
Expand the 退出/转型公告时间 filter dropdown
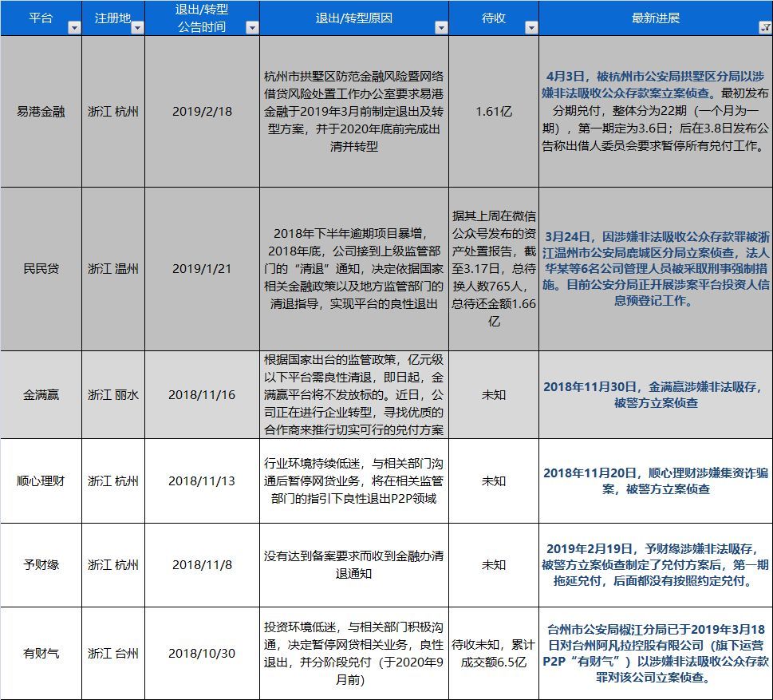(252, 28)
